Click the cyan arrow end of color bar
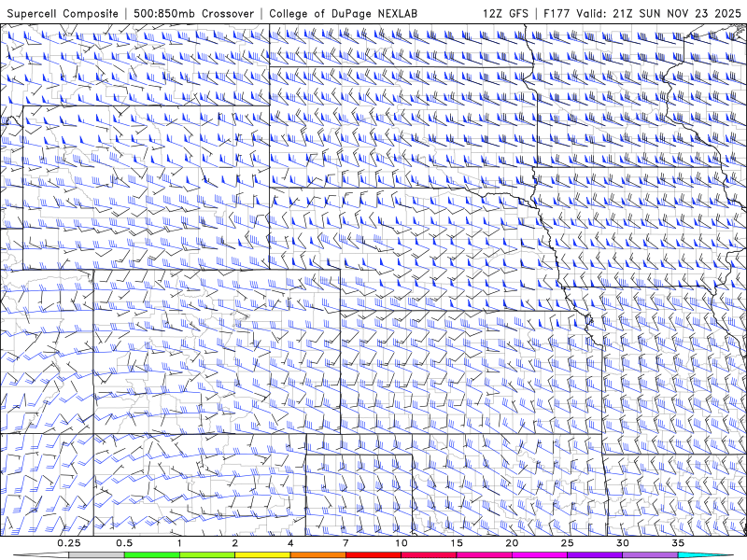Viewport: 747px width, 560px height. pyautogui.click(x=706, y=555)
